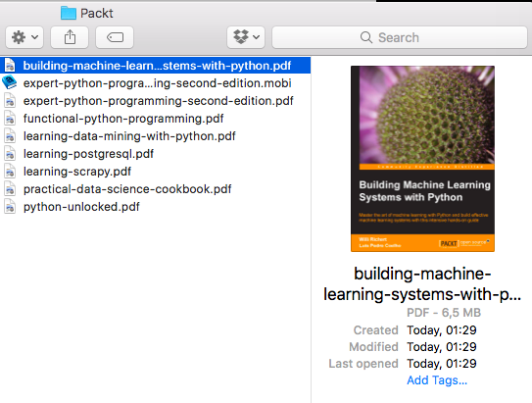Click the Last opened date value
Screen dimensions: 532x403
click(x=442, y=363)
